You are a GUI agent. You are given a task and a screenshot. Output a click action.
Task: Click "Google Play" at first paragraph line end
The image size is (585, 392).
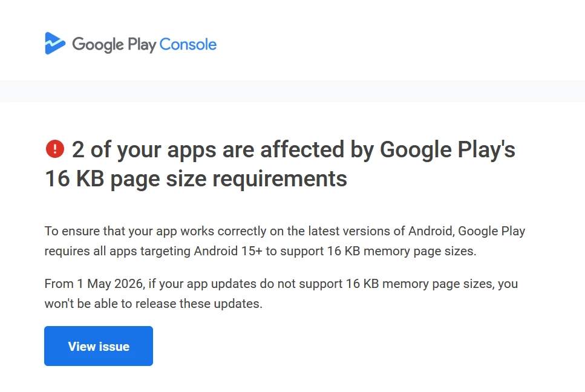coord(491,231)
